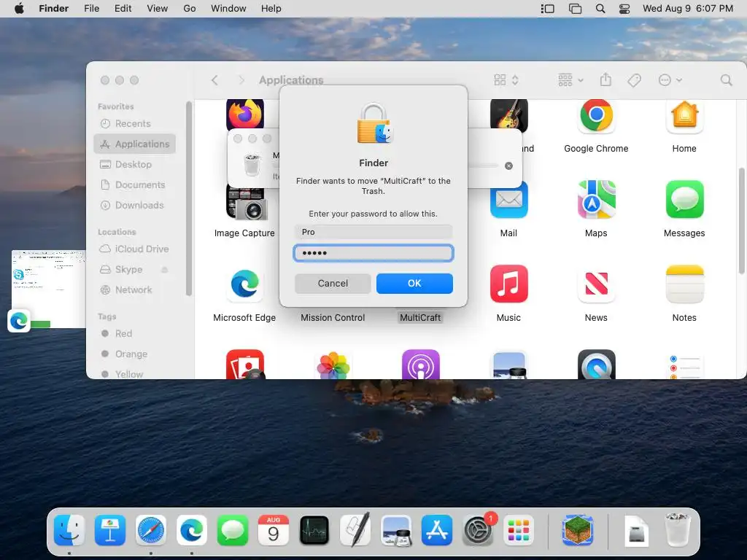Select the Firefox app icon
The width and height of the screenshot is (747, 560).
coord(244,114)
